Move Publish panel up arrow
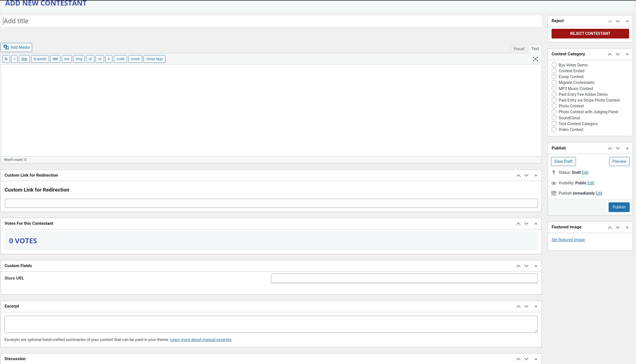The image size is (636, 364). coord(610,148)
